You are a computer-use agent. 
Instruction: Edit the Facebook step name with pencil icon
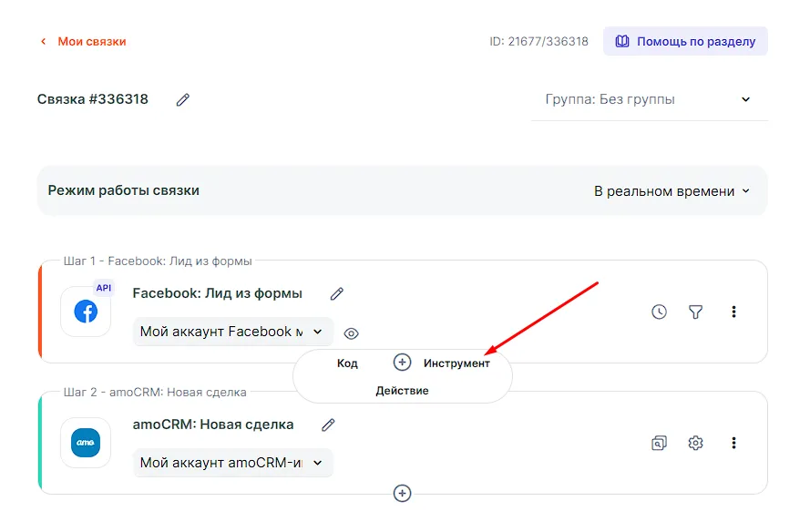click(337, 293)
